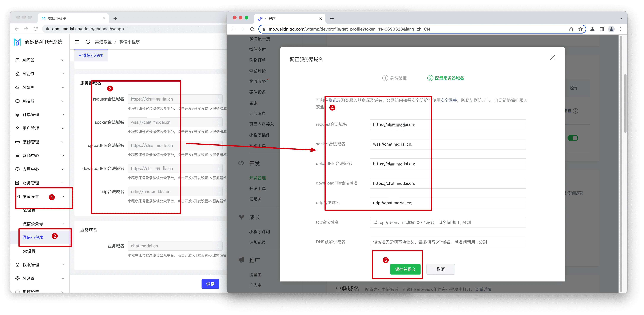The image size is (644, 315).
Task: Open the Chrome three-dot menu
Action: click(621, 29)
